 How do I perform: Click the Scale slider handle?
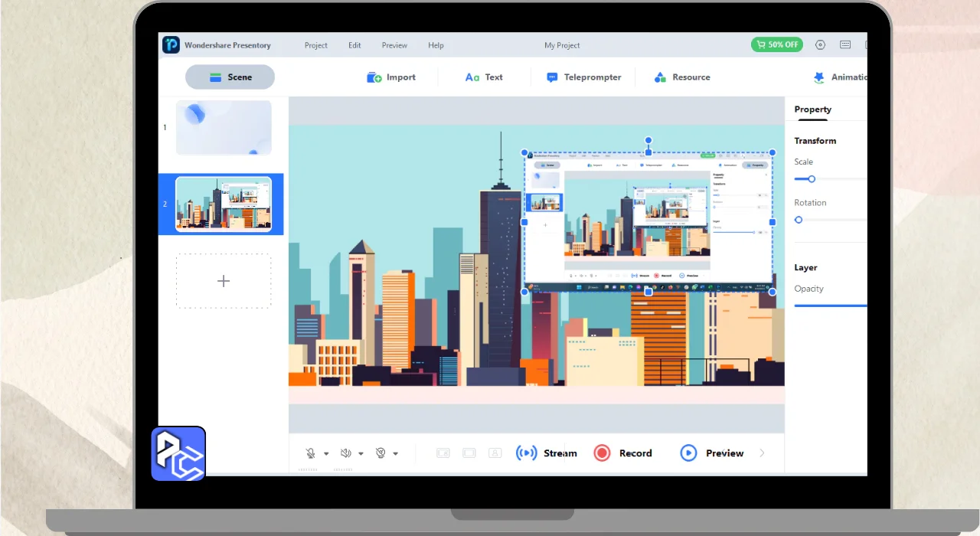(812, 179)
